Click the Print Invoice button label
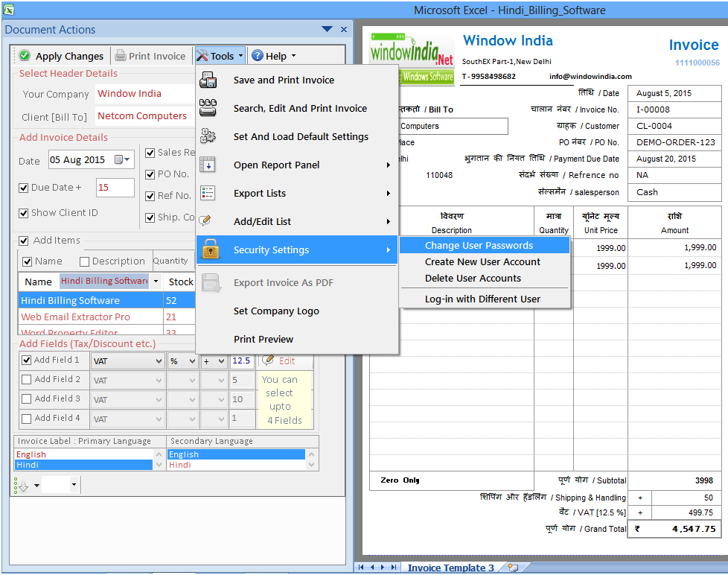This screenshot has width=728, height=575. click(157, 56)
